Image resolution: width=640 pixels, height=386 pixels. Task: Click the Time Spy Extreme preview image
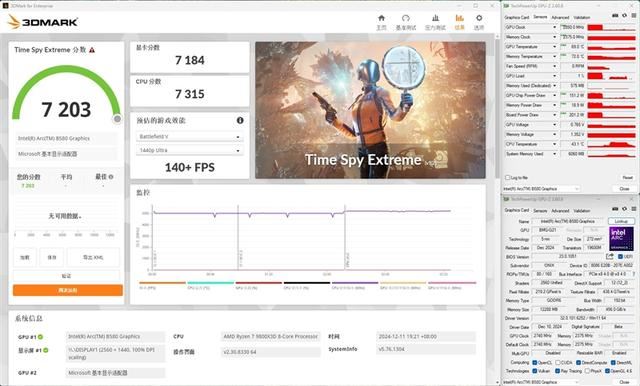370,110
